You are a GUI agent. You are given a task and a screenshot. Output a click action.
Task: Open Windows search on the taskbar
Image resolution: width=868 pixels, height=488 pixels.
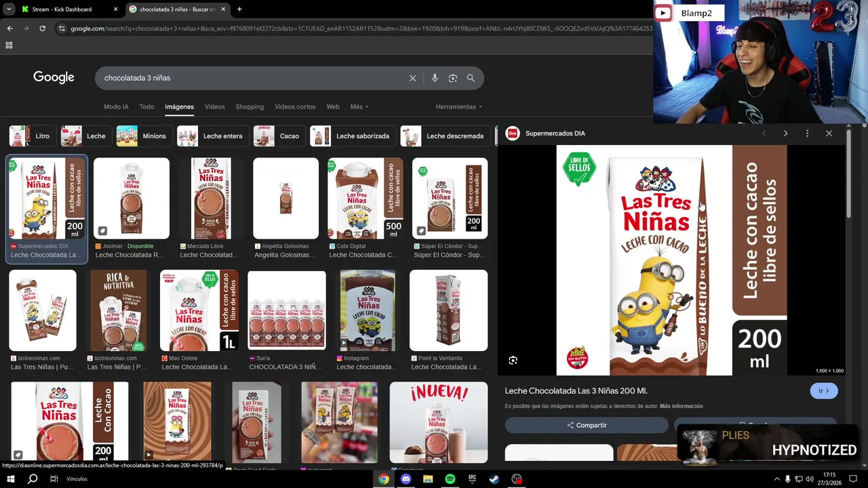click(x=33, y=479)
